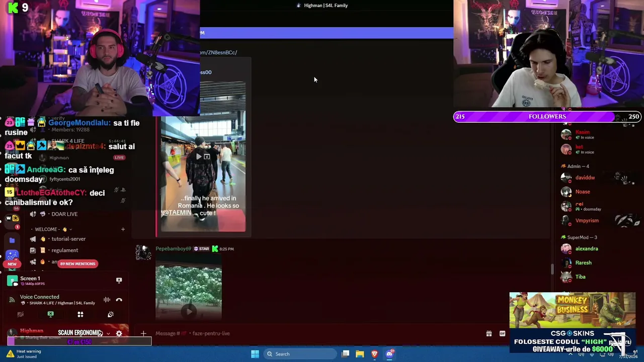Open the Heat warning weather widget
The width and height of the screenshot is (644, 362).
(x=24, y=354)
